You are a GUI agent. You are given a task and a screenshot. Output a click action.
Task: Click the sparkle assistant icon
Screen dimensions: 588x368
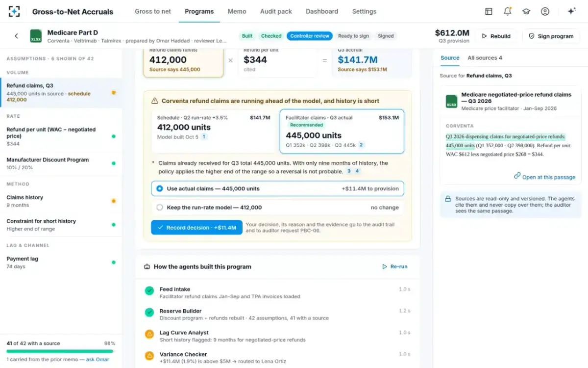571,11
